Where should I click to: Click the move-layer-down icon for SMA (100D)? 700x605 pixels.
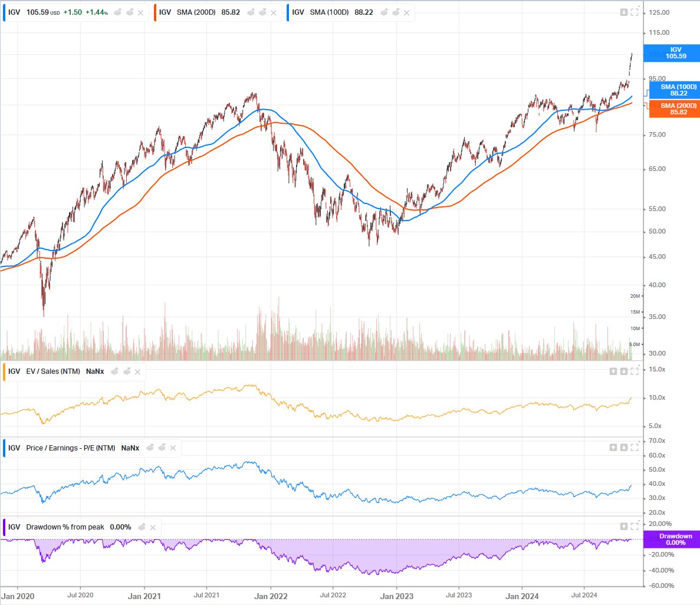(x=396, y=12)
